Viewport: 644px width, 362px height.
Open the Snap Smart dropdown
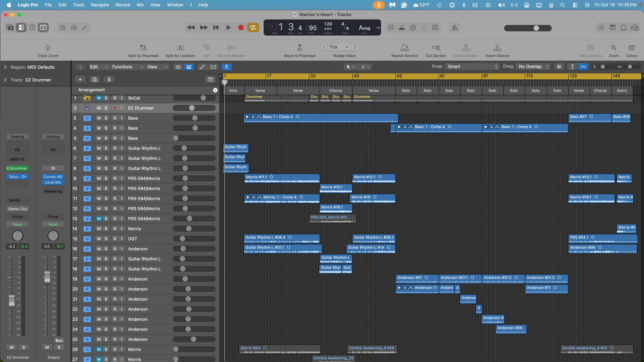pos(472,67)
